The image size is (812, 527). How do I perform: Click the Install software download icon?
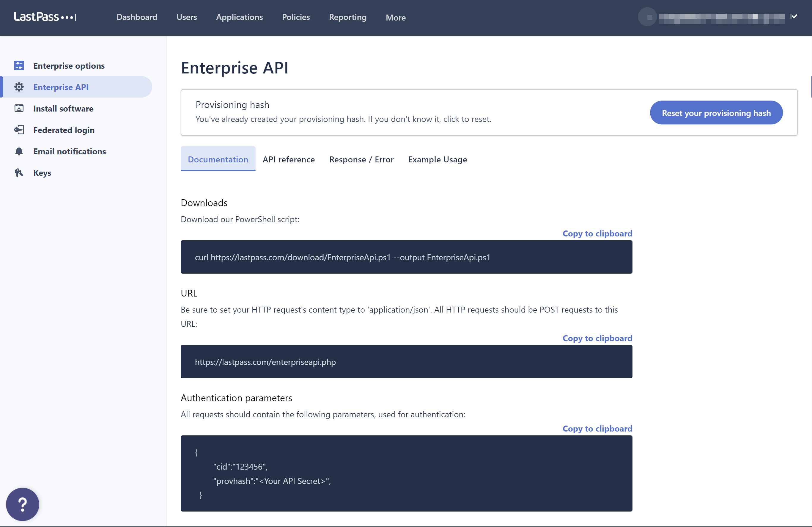(19, 109)
